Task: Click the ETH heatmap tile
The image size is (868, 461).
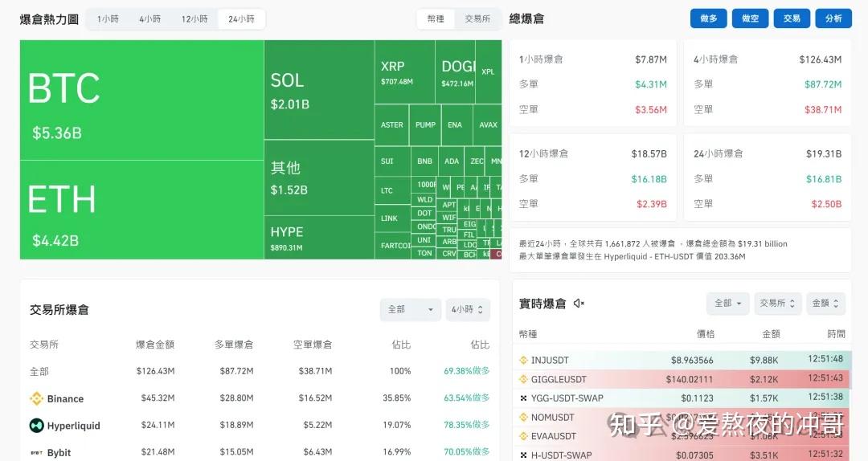Action: pyautogui.click(x=141, y=210)
